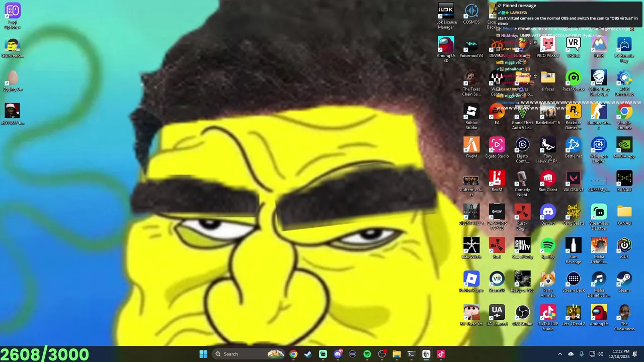Image resolution: width=644 pixels, height=362 pixels.
Task: Open the COSMOS desktop shortcut
Action: (x=471, y=14)
